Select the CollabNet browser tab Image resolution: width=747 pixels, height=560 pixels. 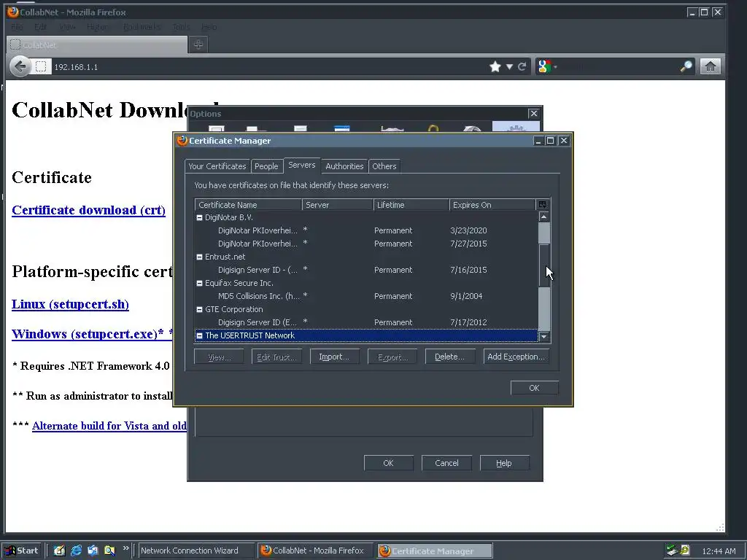pos(97,44)
